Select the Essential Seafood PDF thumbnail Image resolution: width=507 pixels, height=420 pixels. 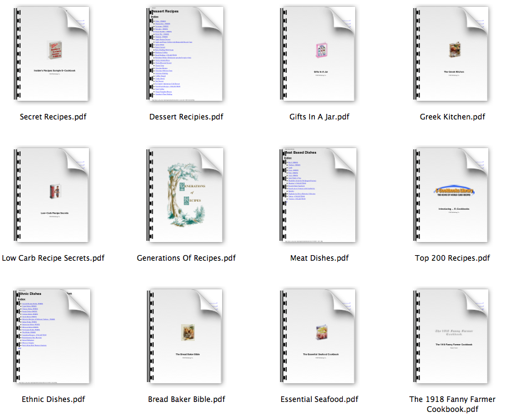(x=319, y=337)
